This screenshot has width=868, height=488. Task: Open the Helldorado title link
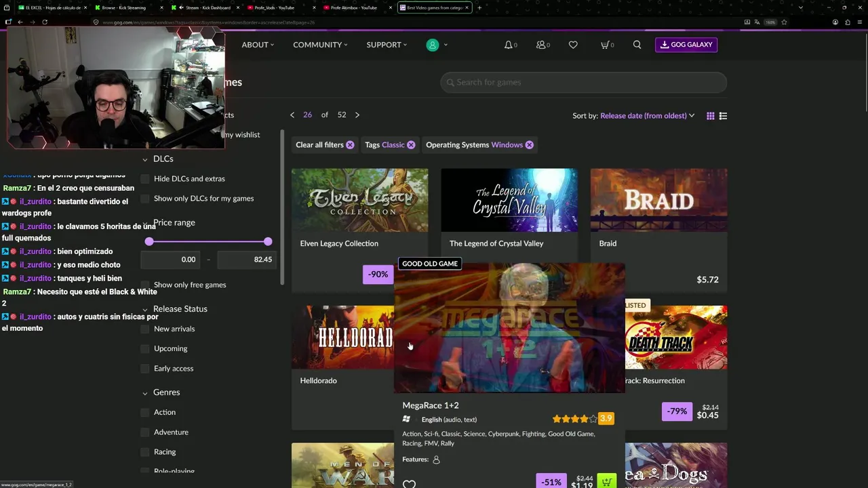319,381
